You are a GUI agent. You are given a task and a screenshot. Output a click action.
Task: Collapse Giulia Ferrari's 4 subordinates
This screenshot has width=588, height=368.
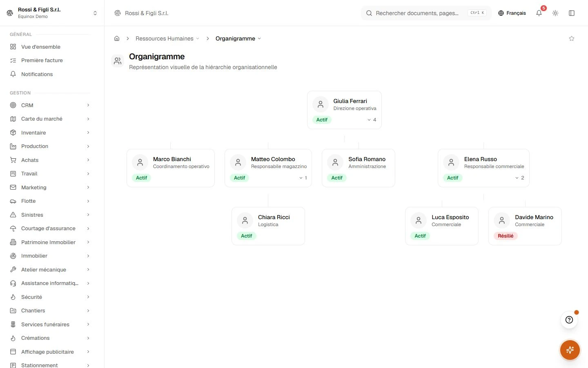(x=372, y=120)
